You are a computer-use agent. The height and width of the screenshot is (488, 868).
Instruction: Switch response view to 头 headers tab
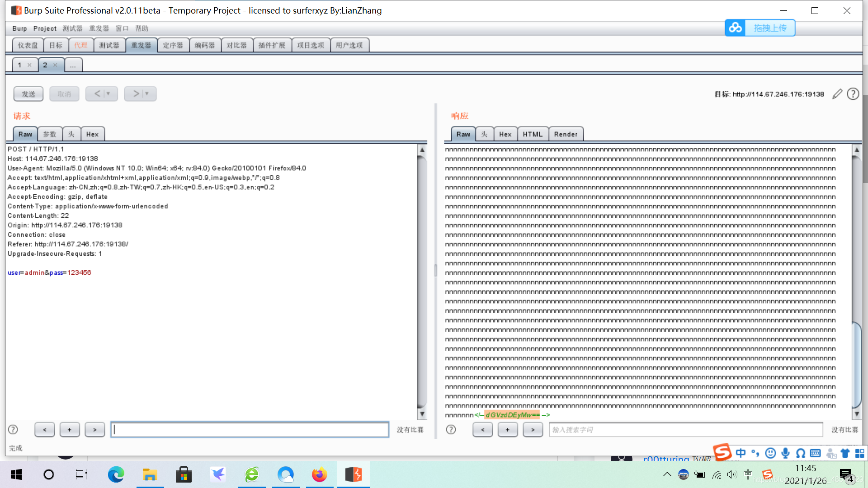coord(484,134)
